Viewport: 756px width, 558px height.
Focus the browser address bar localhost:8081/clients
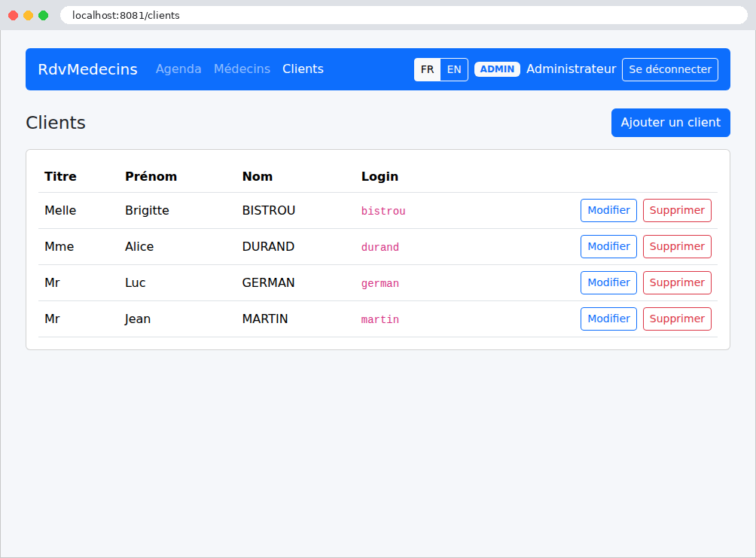[404, 15]
